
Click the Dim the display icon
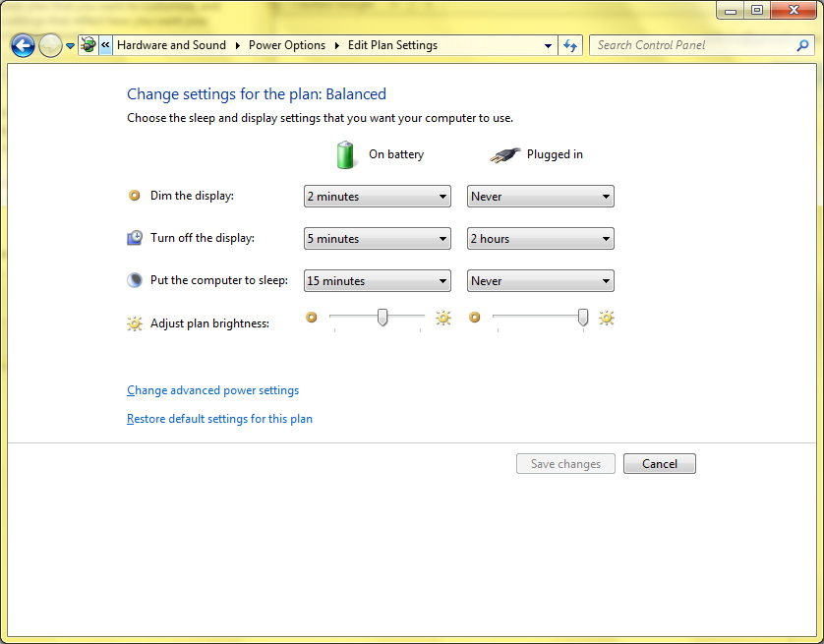point(135,196)
